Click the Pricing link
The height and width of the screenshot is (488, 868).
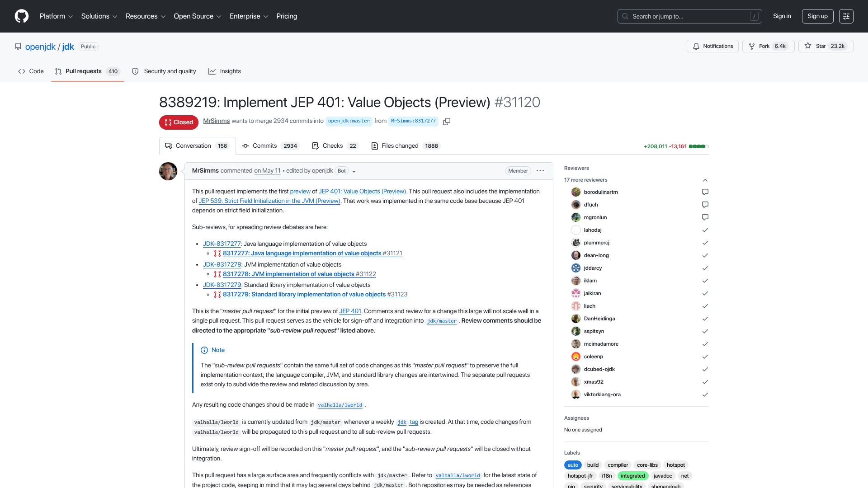point(287,16)
